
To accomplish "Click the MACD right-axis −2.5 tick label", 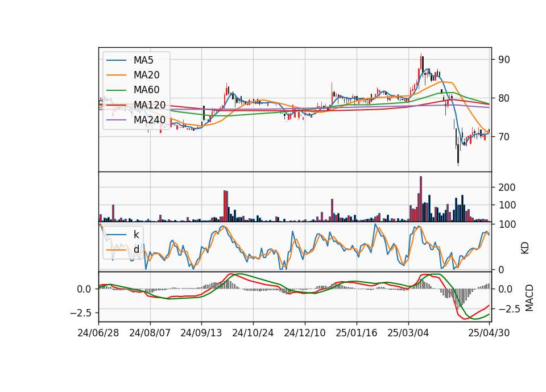I will tap(510, 309).
